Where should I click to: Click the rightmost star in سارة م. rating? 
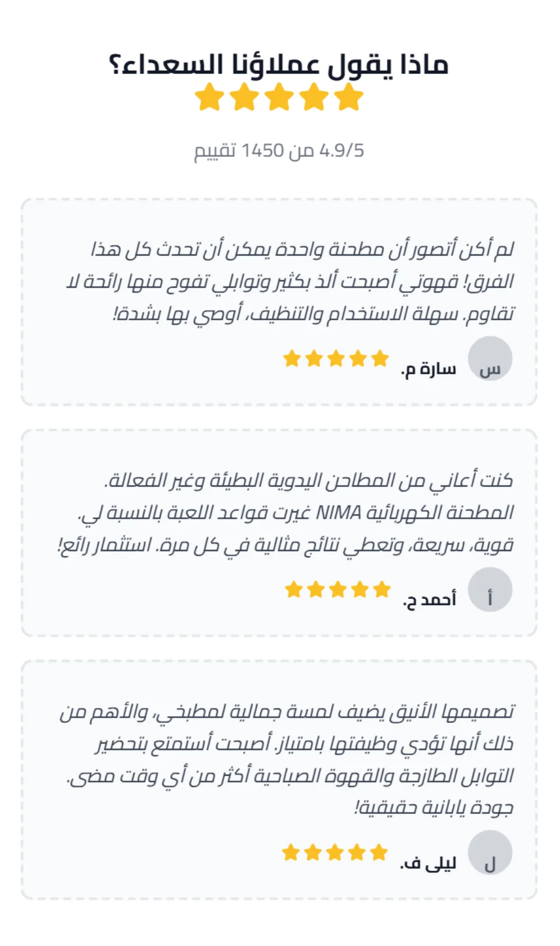click(x=380, y=358)
